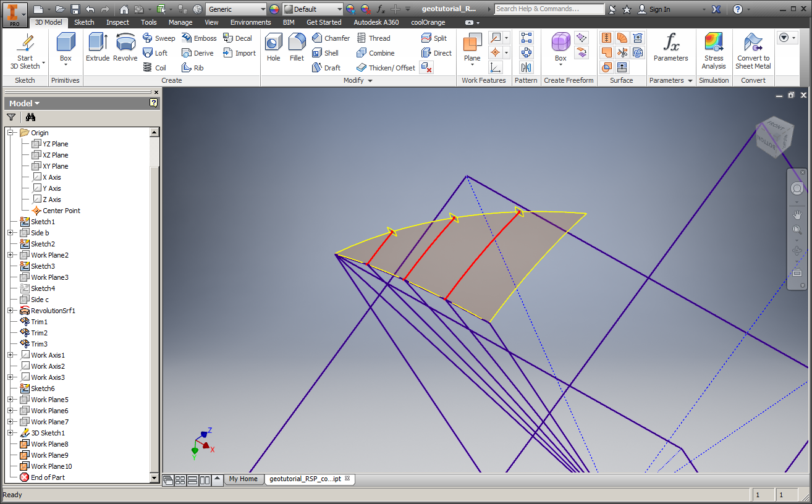Image resolution: width=812 pixels, height=504 pixels.
Task: Open the fx Parameters dialog
Action: (670, 48)
